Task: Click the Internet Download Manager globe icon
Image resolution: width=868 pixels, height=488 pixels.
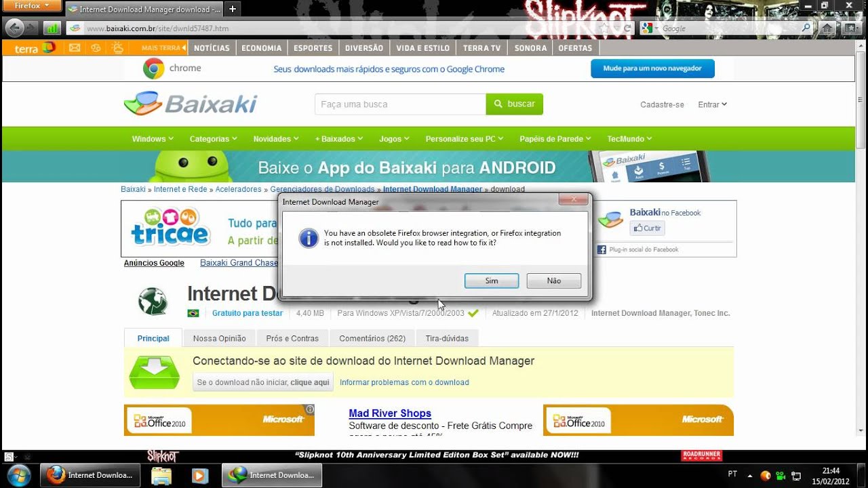Action: (x=153, y=302)
